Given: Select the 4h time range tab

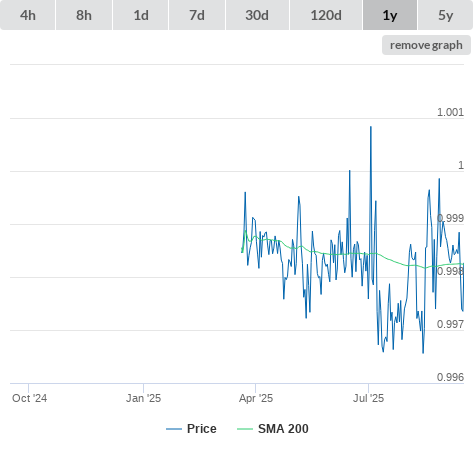Looking at the screenshot, I should (28, 15).
